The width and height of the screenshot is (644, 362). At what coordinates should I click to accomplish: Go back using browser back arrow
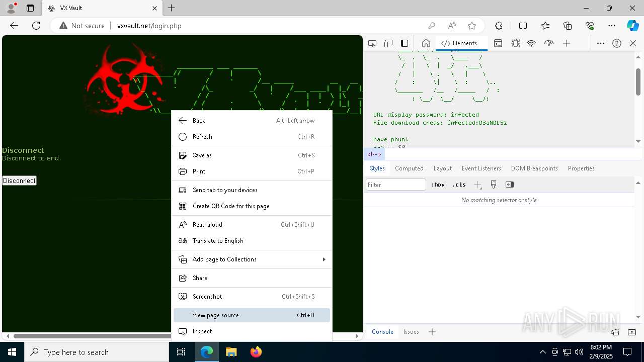pos(14,26)
